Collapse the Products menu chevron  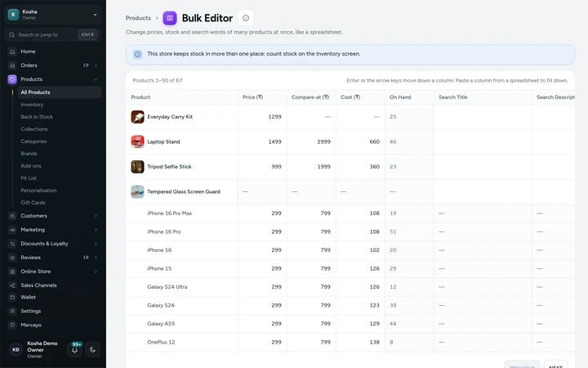96,79
